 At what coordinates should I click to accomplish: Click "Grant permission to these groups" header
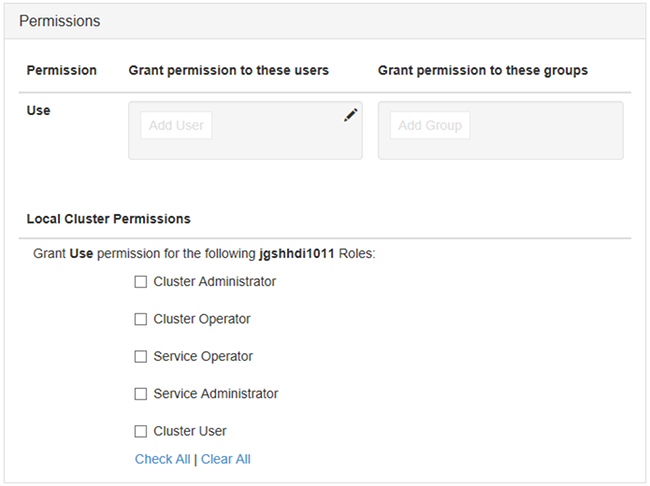(483, 70)
